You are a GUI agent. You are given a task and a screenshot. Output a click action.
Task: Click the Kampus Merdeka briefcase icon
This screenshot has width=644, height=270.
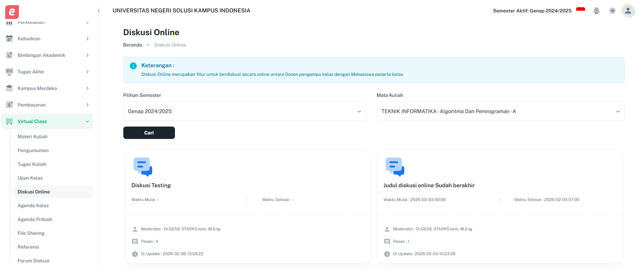[9, 88]
